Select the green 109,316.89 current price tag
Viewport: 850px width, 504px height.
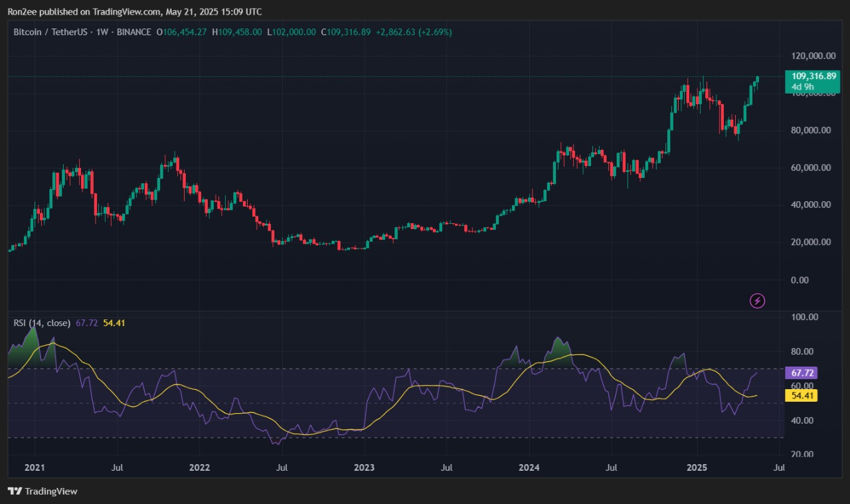(811, 76)
